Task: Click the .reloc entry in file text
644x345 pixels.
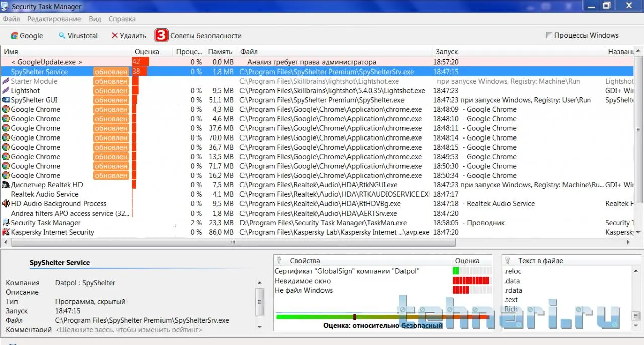Action: (513, 271)
